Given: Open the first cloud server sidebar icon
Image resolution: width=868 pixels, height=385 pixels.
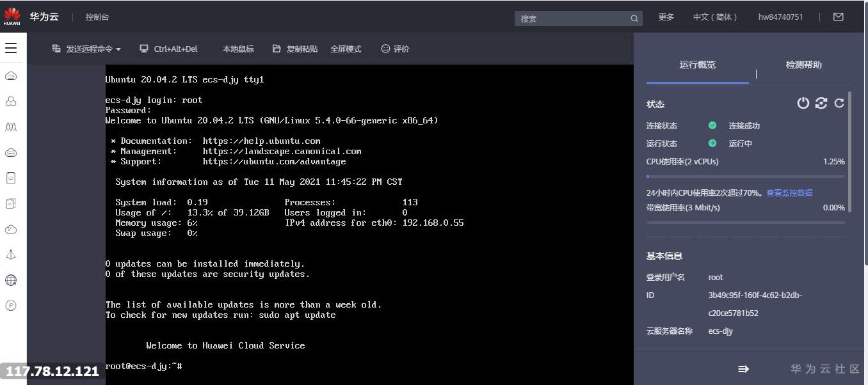Looking at the screenshot, I should click(x=11, y=76).
